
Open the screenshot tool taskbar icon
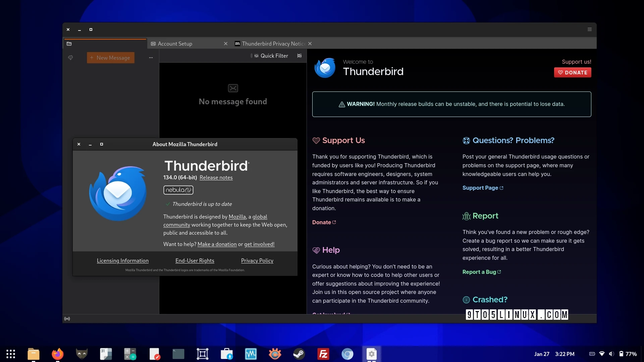pos(203,354)
